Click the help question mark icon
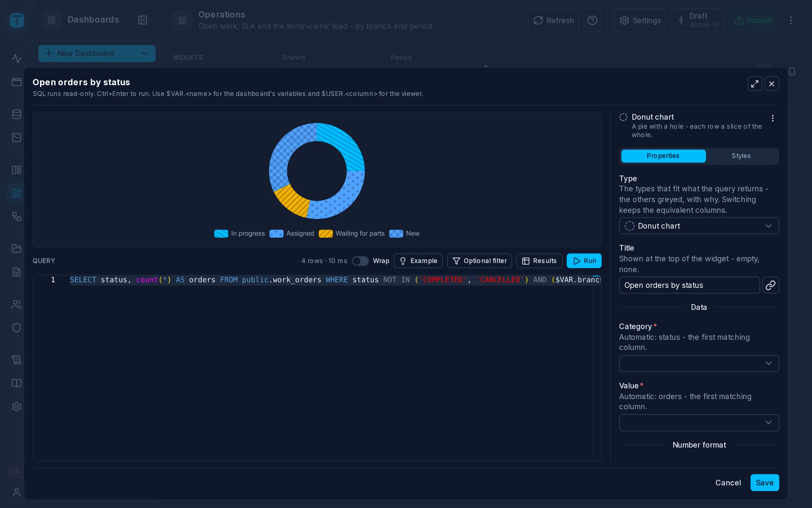Screen dimensions: 812x508 [x=592, y=21]
